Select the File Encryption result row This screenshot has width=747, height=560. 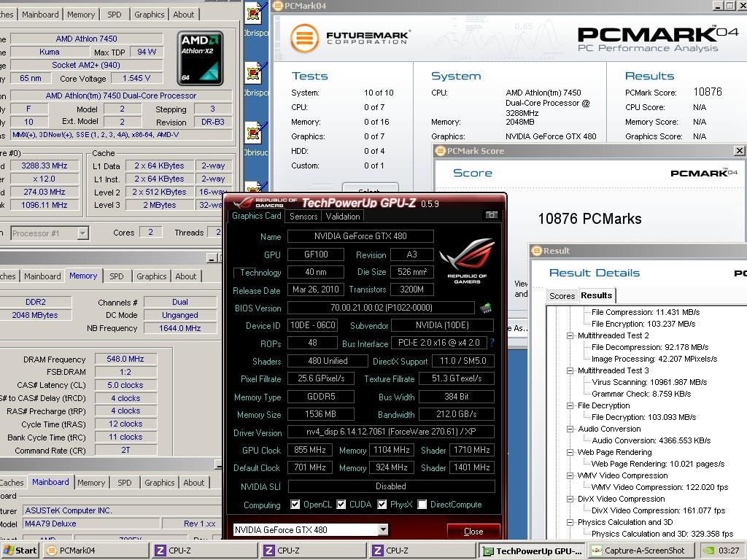[643, 324]
